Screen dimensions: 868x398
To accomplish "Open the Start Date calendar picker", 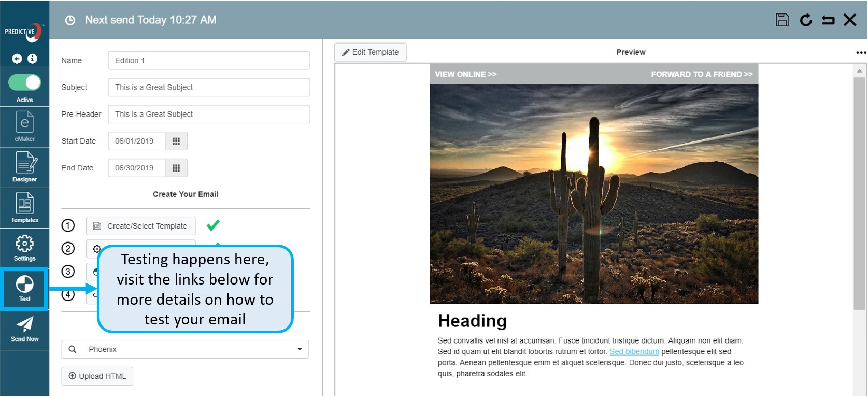I will click(176, 141).
